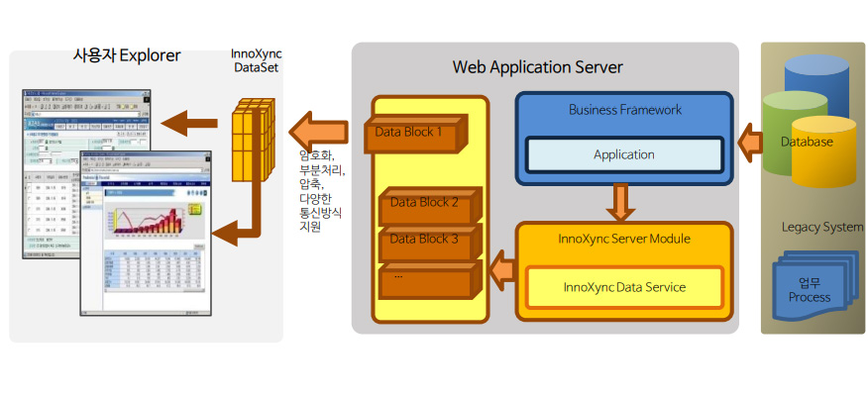Select the Data Block 3 box
The width and height of the screenshot is (868, 395).
click(430, 242)
